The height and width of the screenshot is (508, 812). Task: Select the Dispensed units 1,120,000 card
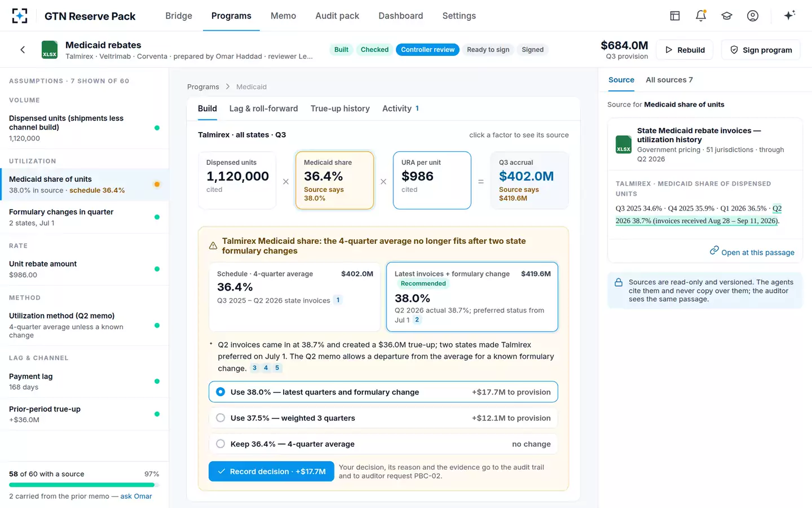(x=237, y=180)
